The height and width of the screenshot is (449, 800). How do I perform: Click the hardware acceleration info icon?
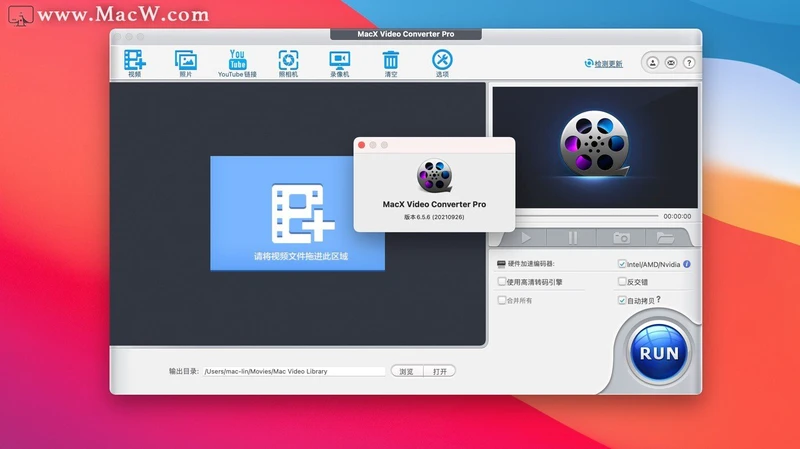[x=687, y=264]
